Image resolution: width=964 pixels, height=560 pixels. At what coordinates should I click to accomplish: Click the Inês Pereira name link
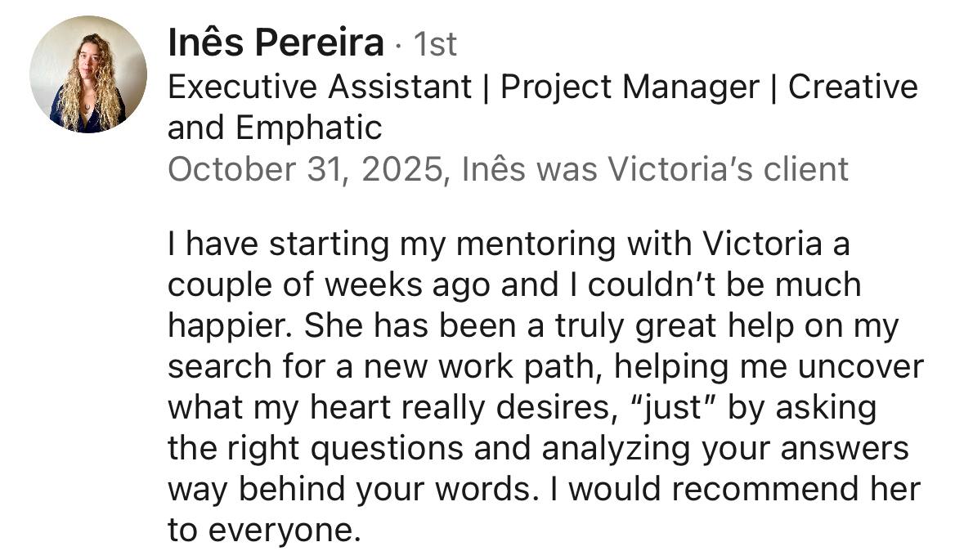275,43
